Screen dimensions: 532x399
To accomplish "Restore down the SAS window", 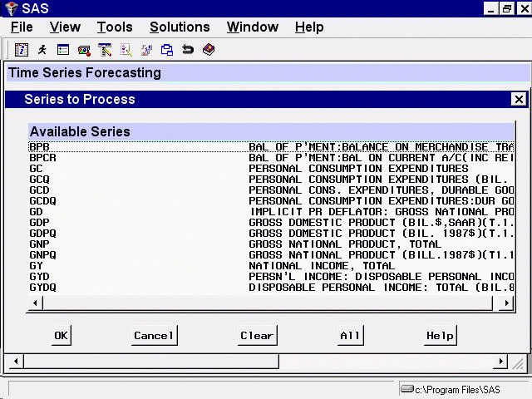I will click(x=507, y=8).
